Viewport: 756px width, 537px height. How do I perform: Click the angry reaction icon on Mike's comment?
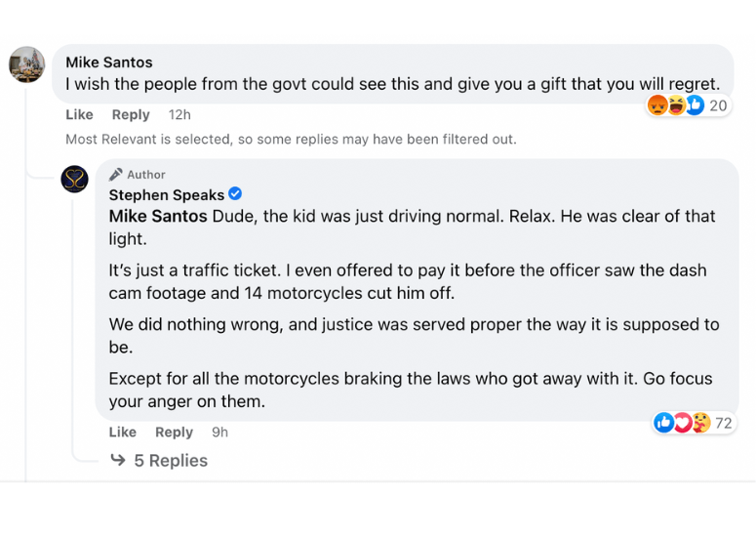coord(657,105)
